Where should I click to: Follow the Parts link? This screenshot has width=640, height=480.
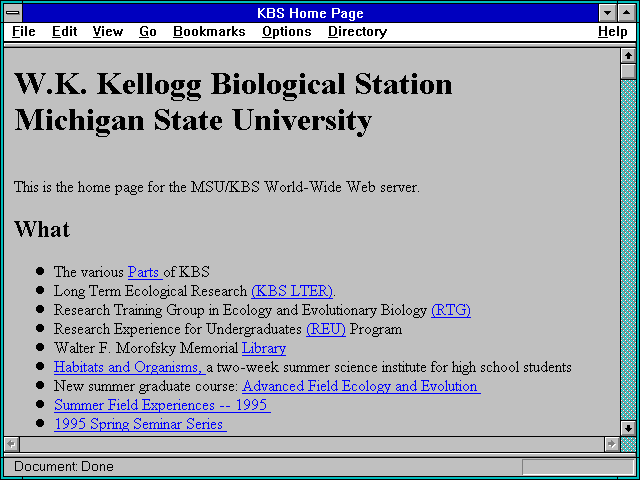[x=145, y=272]
